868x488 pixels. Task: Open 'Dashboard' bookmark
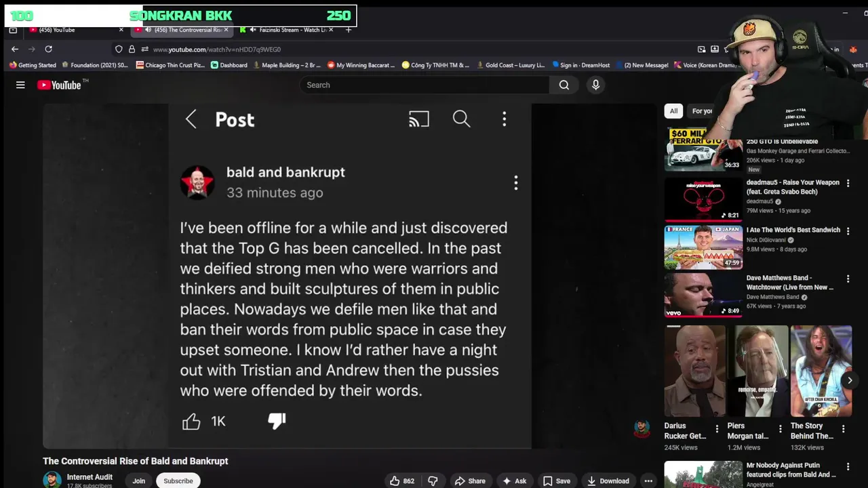click(x=229, y=65)
